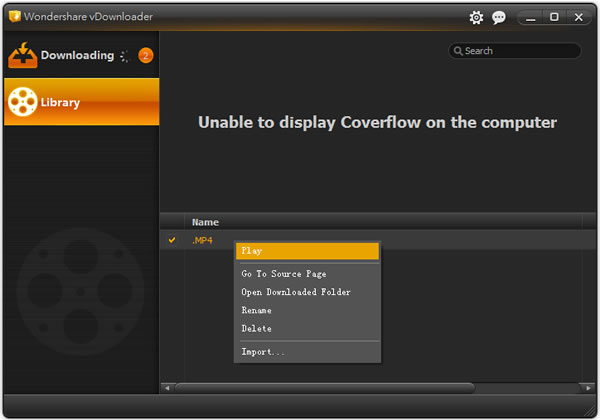Image resolution: width=600 pixels, height=420 pixels.
Task: Choose Delete from the context menu
Action: (307, 329)
